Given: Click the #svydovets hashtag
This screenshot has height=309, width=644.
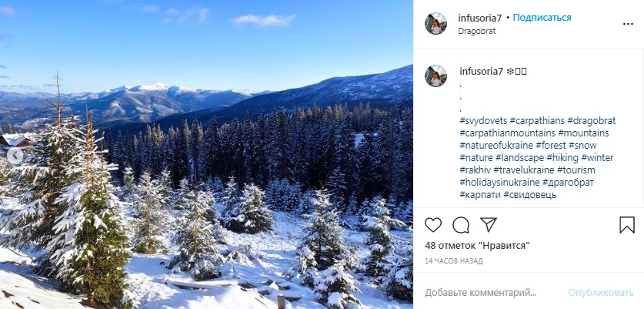Looking at the screenshot, I should [482, 121].
